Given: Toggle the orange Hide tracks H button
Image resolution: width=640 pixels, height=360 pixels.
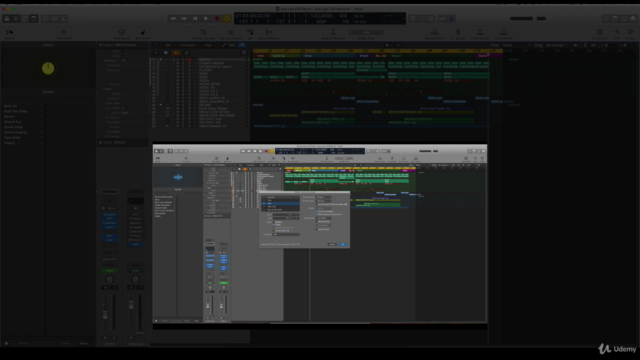Looking at the screenshot, I should click(x=176, y=53).
